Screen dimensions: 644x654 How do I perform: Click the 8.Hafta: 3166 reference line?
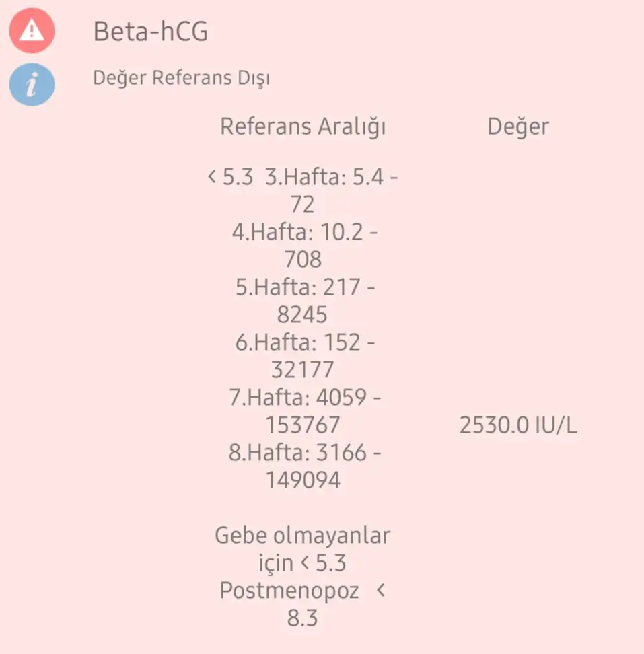[x=305, y=452]
